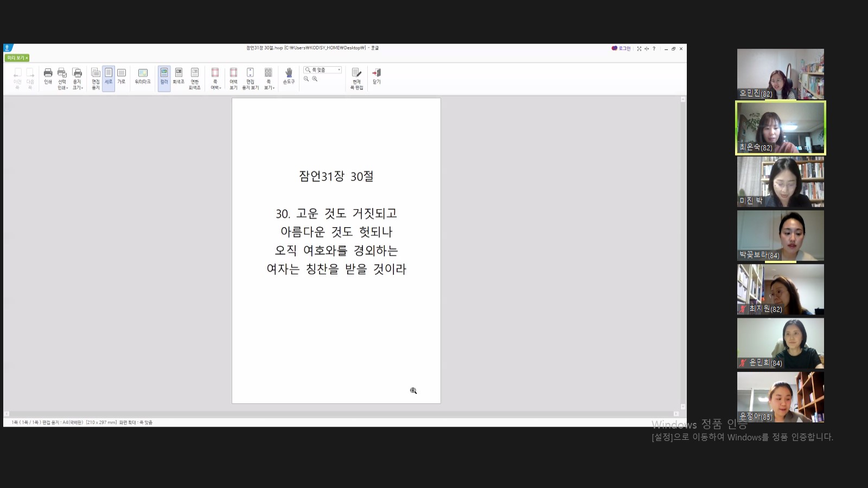Click the preview vertical scrollbar down arrow

(683, 407)
